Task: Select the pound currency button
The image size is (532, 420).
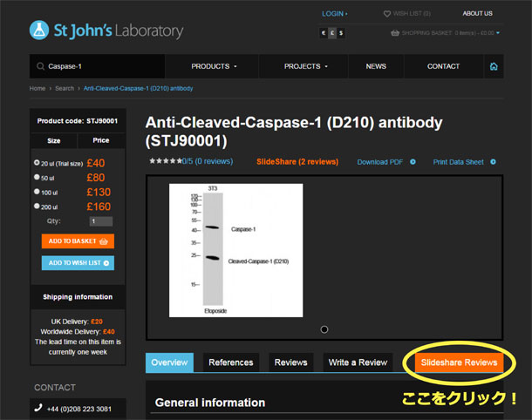Action: pyautogui.click(x=332, y=33)
